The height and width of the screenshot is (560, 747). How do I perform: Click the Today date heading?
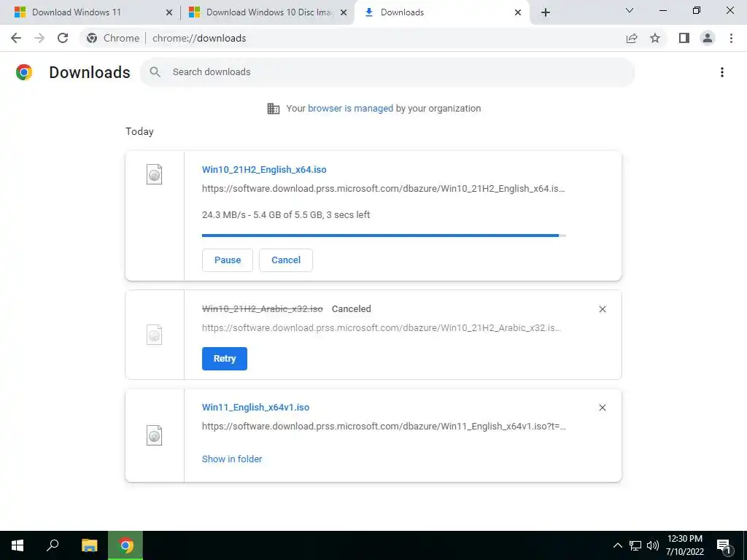tap(139, 131)
